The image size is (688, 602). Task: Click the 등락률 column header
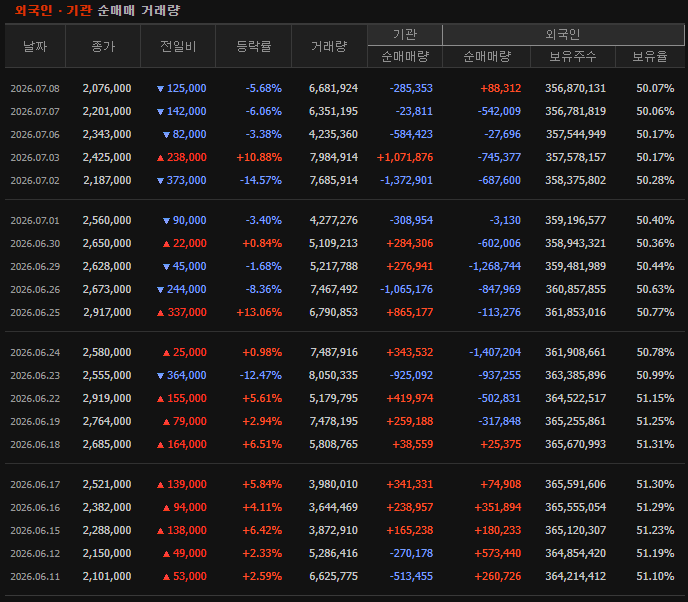(x=254, y=46)
